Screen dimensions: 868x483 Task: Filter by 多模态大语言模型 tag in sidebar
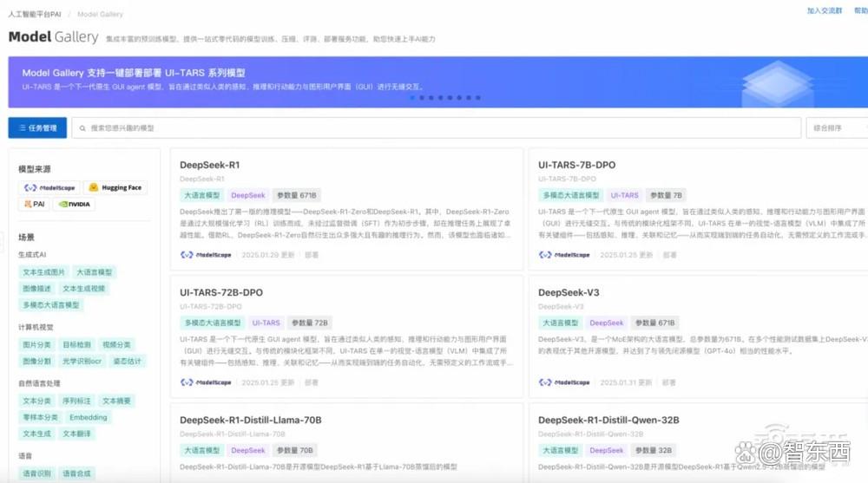[51, 305]
